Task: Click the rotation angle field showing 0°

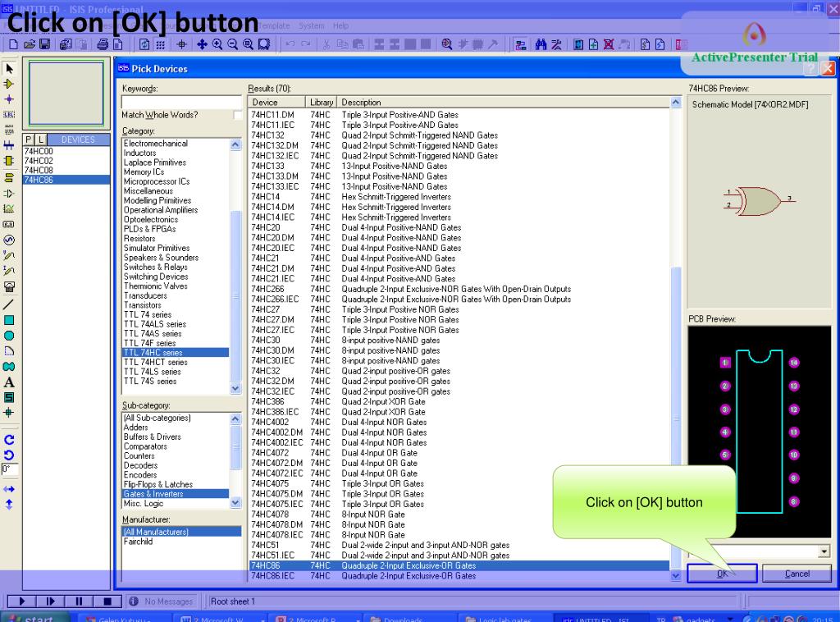Action: (10, 470)
